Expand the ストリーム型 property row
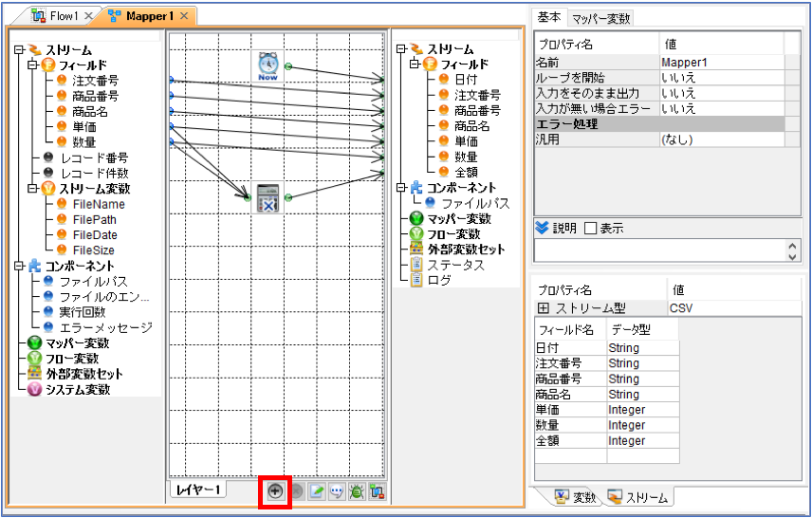 544,308
